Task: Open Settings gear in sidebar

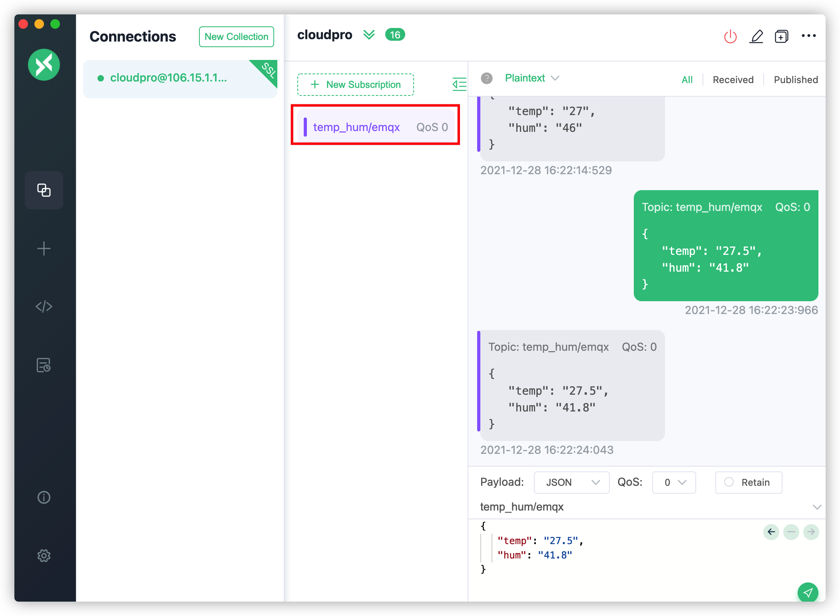Action: (44, 556)
